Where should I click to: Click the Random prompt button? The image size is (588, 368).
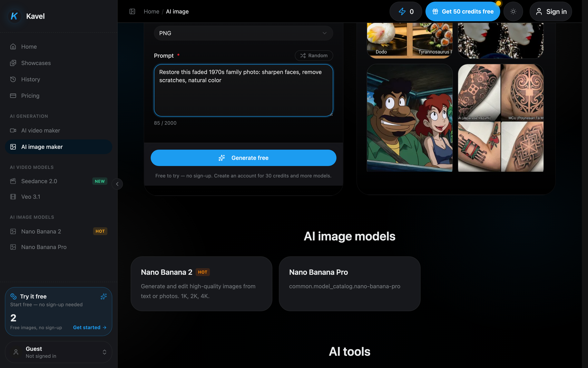point(314,55)
